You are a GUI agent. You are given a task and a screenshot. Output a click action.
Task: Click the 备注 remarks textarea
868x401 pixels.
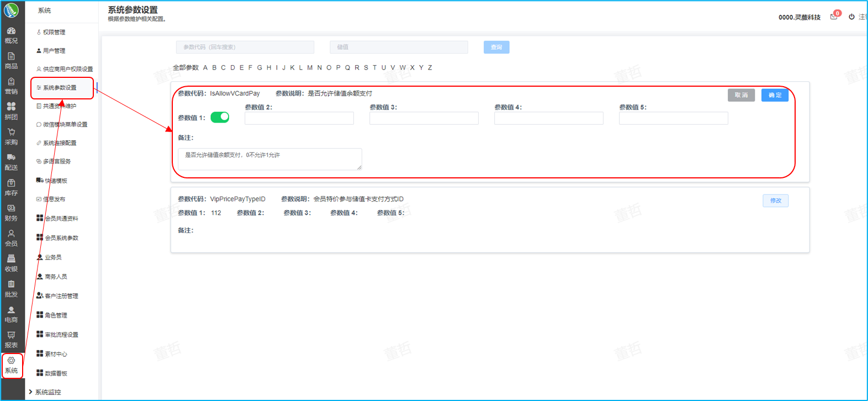pos(270,159)
